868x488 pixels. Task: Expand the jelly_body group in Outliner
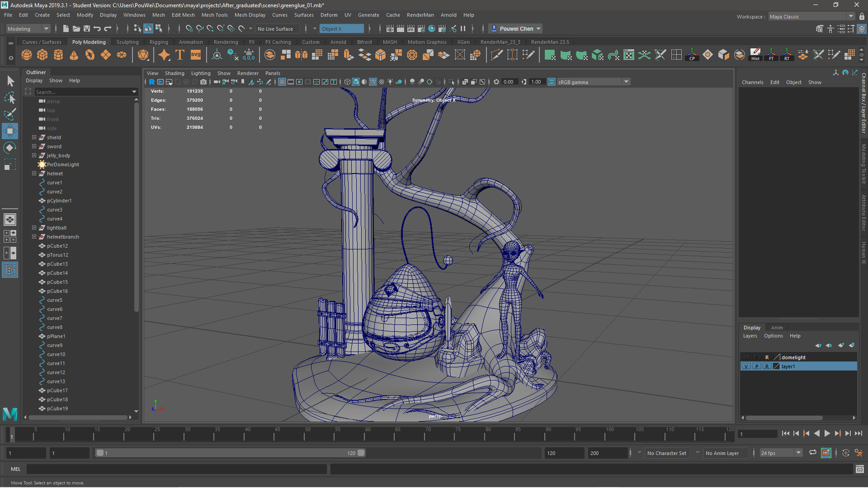[x=34, y=155]
